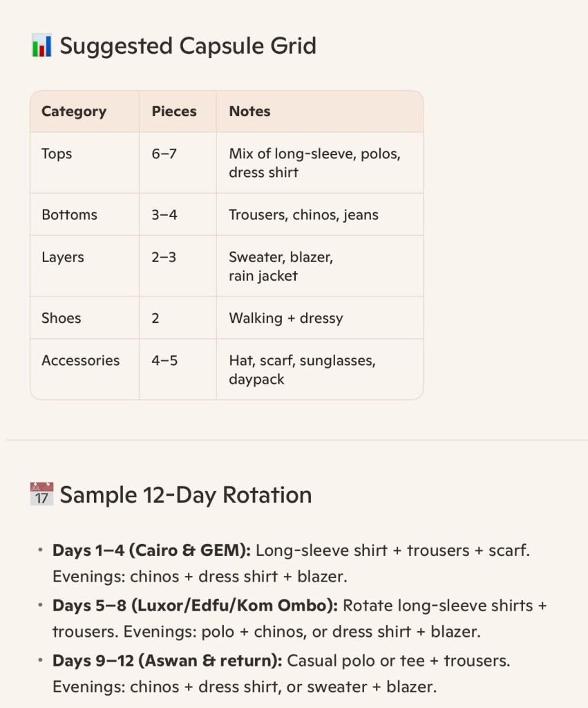Click the Layers category cell

pyautogui.click(x=63, y=257)
